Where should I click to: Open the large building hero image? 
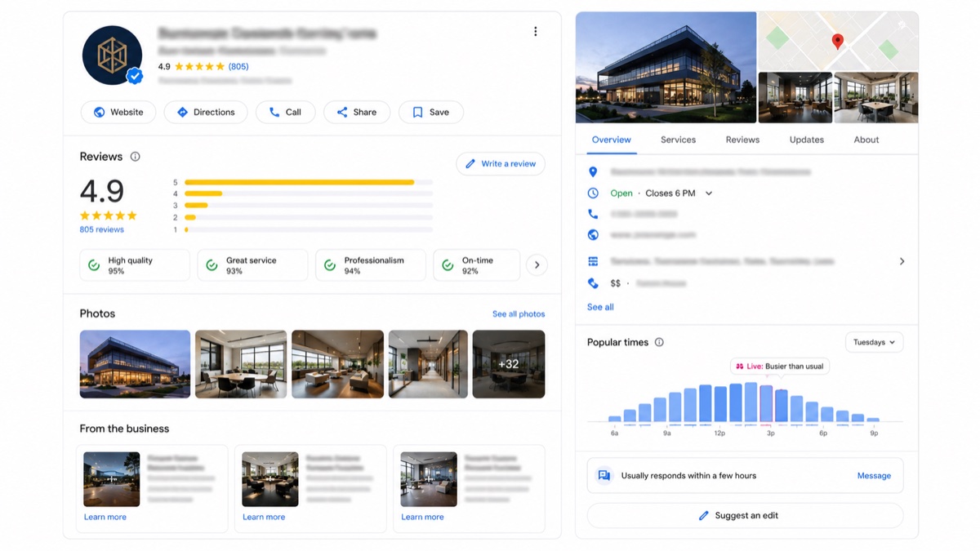pos(666,67)
